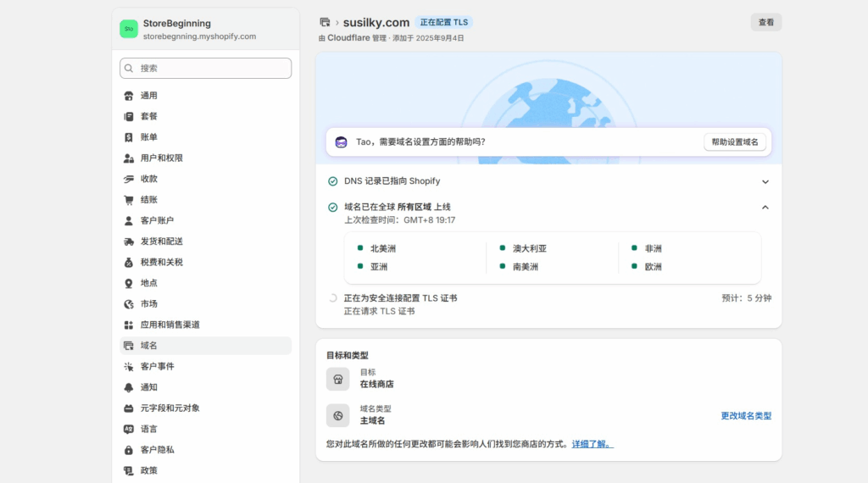868x483 pixels.
Task: Click the 发货和配送 truck icon
Action: coord(129,241)
